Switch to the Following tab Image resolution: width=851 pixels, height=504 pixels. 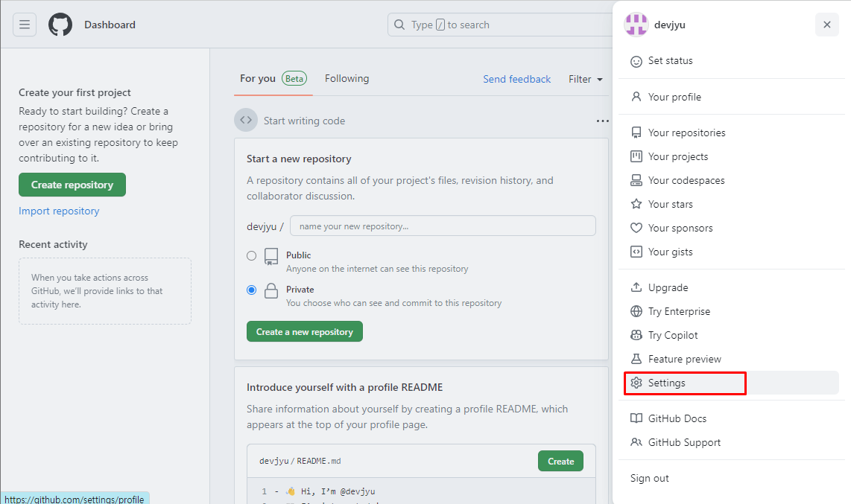click(347, 79)
